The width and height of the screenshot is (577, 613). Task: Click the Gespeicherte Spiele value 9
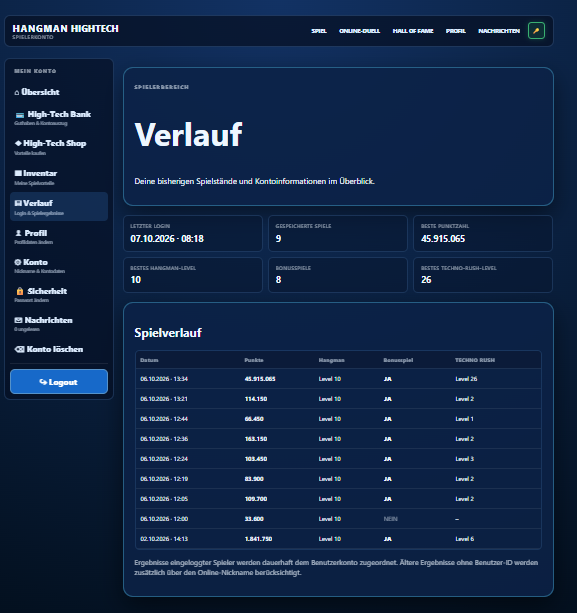click(x=278, y=238)
